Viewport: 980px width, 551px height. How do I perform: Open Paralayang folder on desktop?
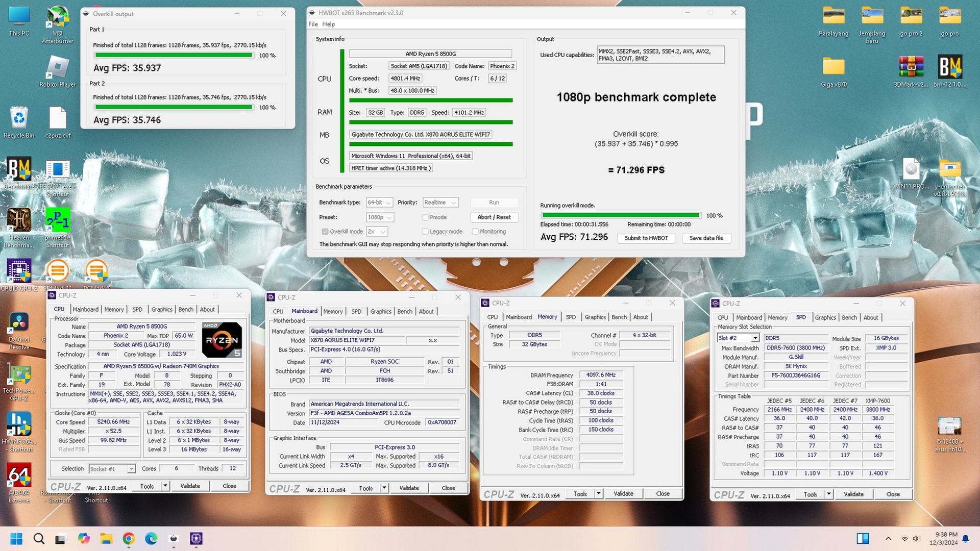pyautogui.click(x=834, y=21)
